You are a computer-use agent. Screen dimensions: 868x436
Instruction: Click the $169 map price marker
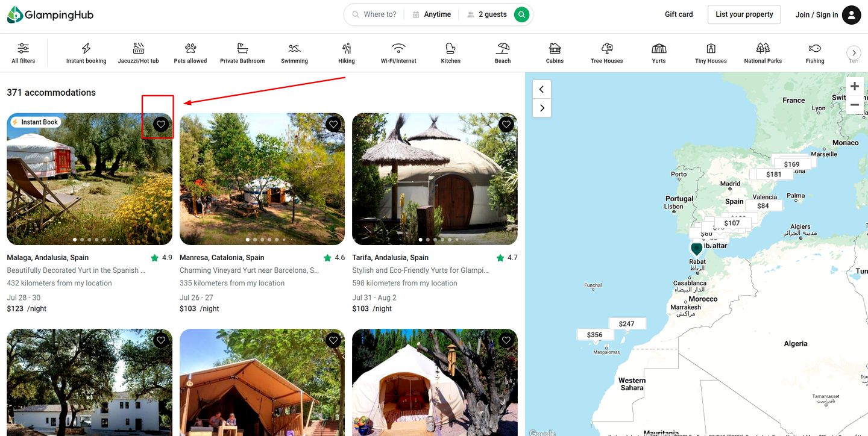pos(791,164)
